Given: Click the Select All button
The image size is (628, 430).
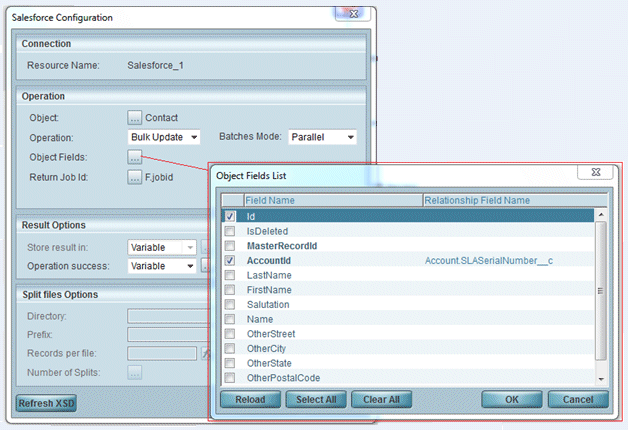Looking at the screenshot, I should coord(316,400).
